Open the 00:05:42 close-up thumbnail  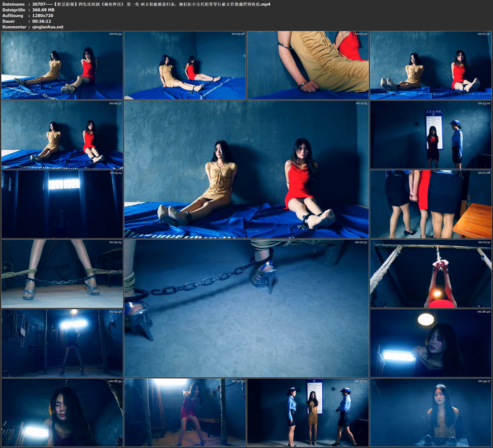[x=308, y=65]
